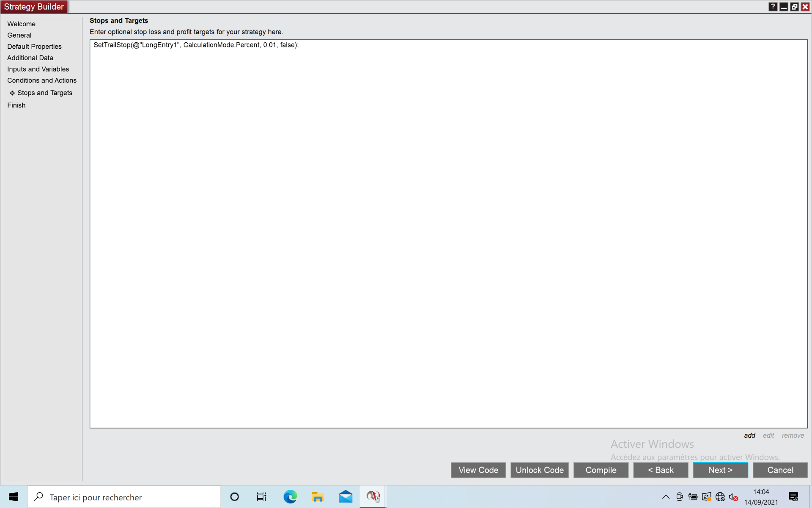Open Microsoft Edge from taskbar
This screenshot has width=812, height=508.
(x=290, y=497)
